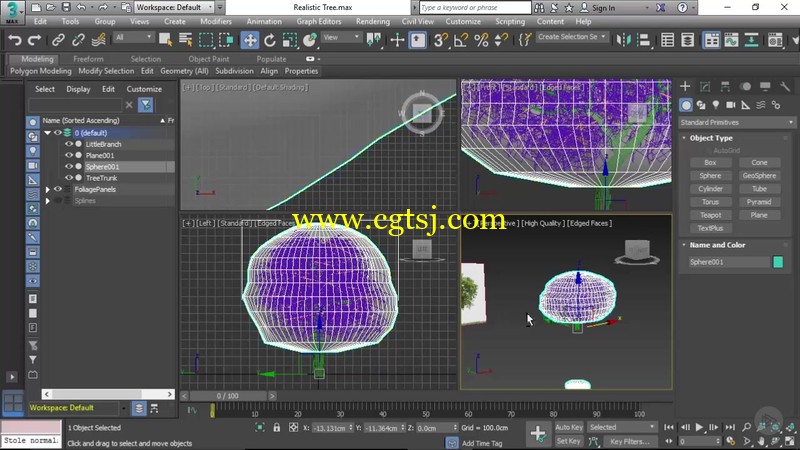Toggle the Set Key mode button
Viewport: 800px width, 450px height.
pyautogui.click(x=569, y=441)
